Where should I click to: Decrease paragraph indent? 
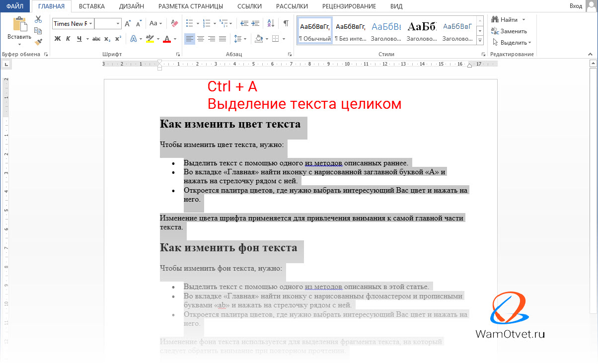tap(244, 23)
